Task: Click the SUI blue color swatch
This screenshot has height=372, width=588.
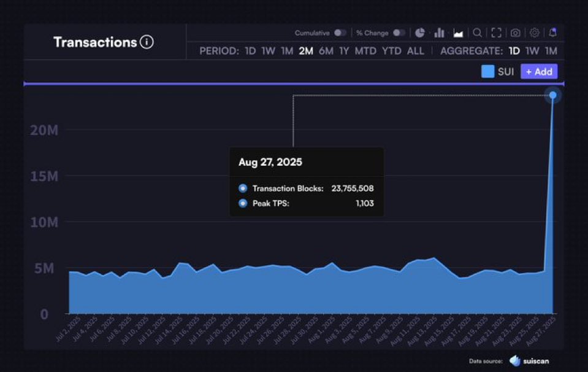Action: pyautogui.click(x=487, y=71)
